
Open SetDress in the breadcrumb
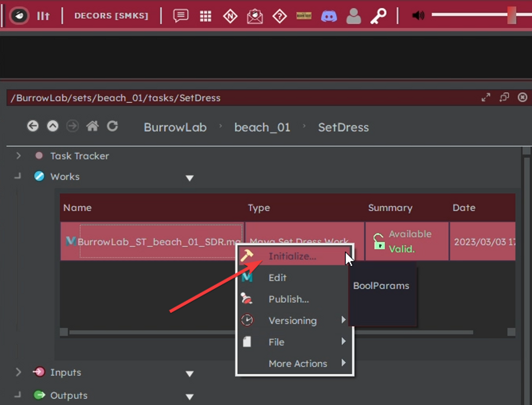343,127
